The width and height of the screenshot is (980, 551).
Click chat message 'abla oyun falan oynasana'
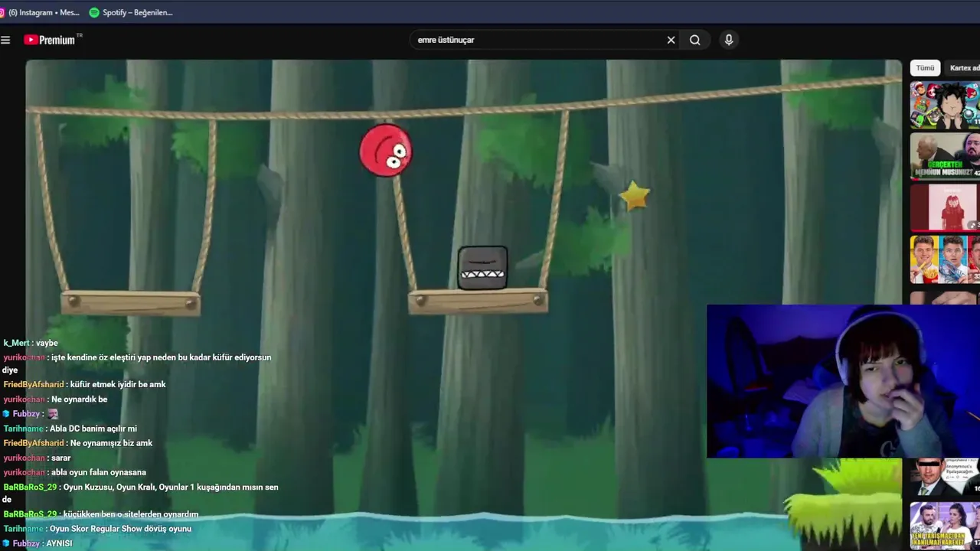[x=99, y=472]
